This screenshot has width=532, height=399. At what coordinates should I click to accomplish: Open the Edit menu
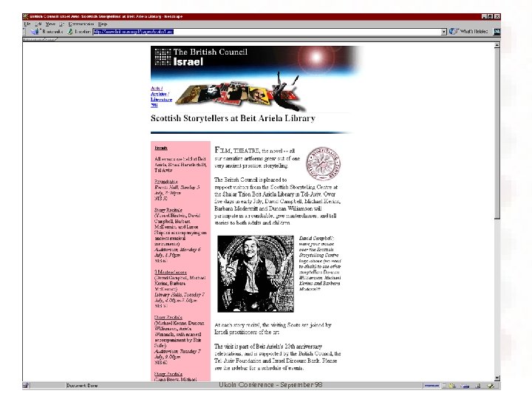click(38, 24)
